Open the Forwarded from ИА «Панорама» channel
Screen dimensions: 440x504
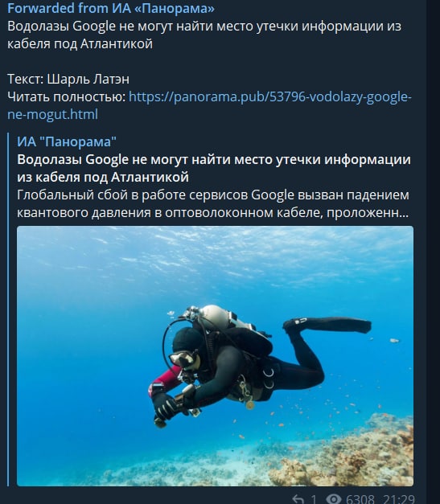click(111, 8)
